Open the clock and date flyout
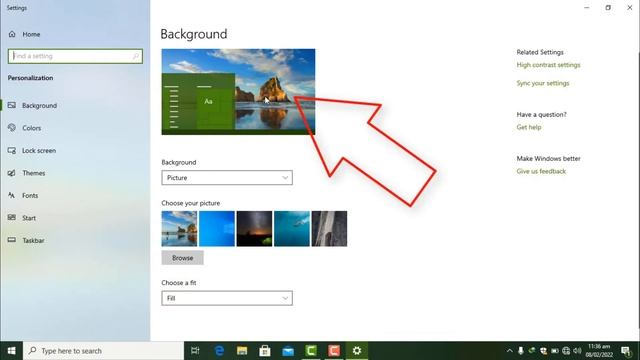 point(599,351)
